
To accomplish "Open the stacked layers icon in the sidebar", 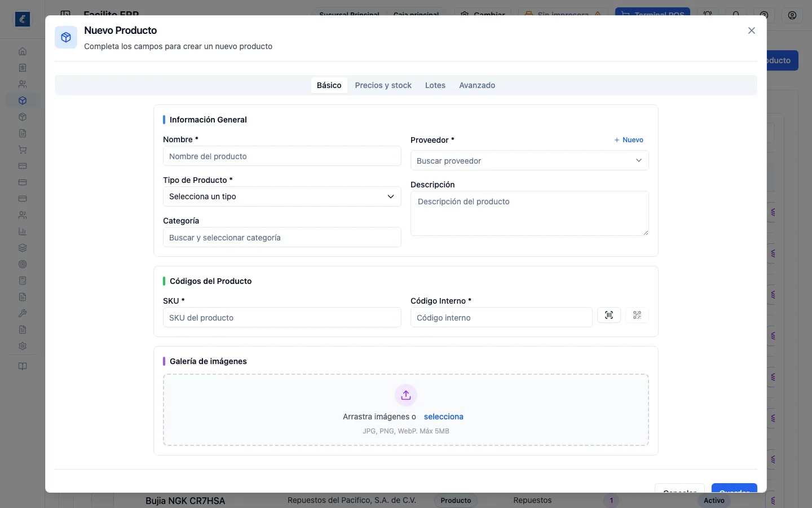I will 23,248.
